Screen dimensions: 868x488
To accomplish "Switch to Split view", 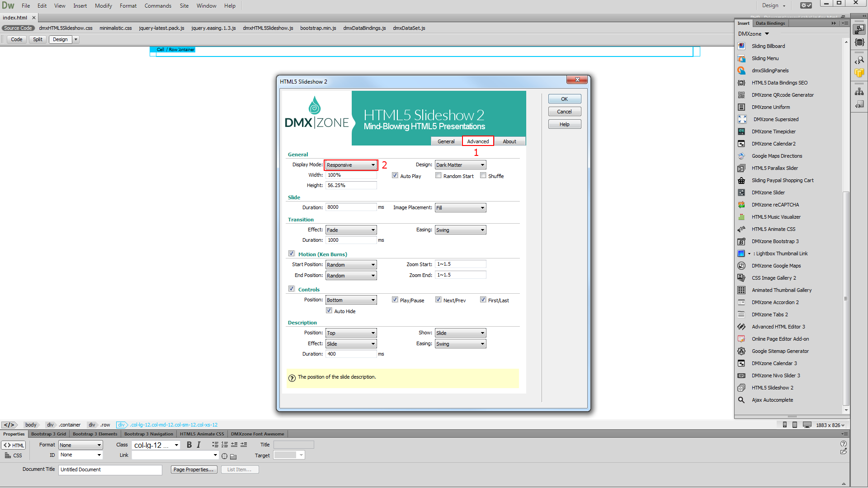I will pyautogui.click(x=38, y=39).
